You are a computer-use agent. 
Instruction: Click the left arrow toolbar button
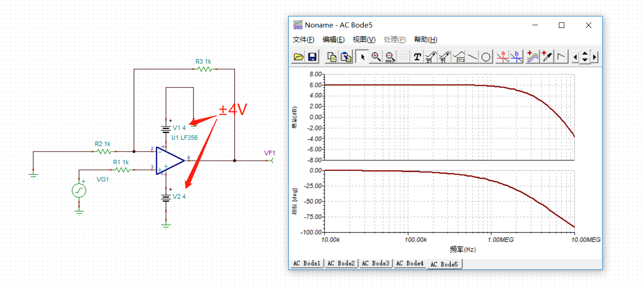tap(576, 57)
